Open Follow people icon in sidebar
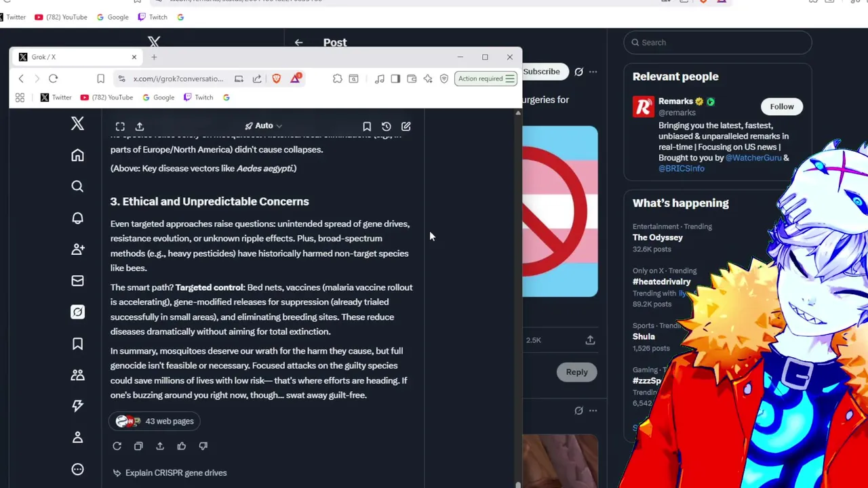Viewport: 868px width, 488px height. [x=77, y=249]
